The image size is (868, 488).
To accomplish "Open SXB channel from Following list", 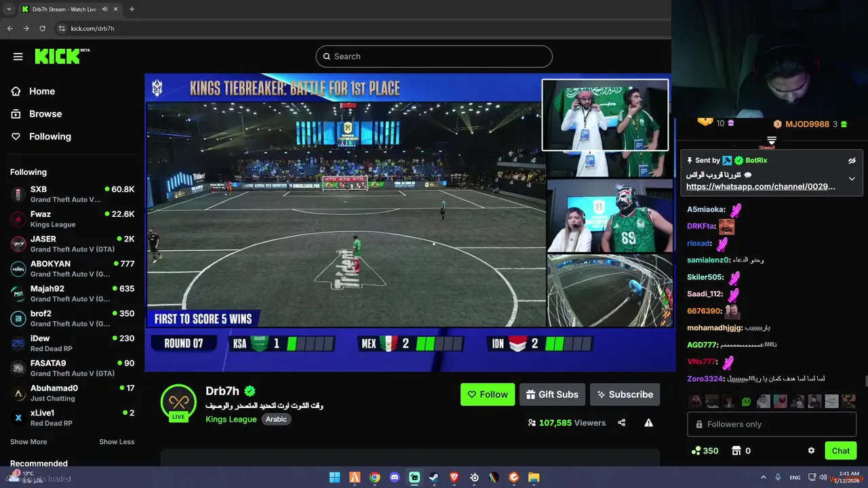I will pyautogui.click(x=73, y=195).
